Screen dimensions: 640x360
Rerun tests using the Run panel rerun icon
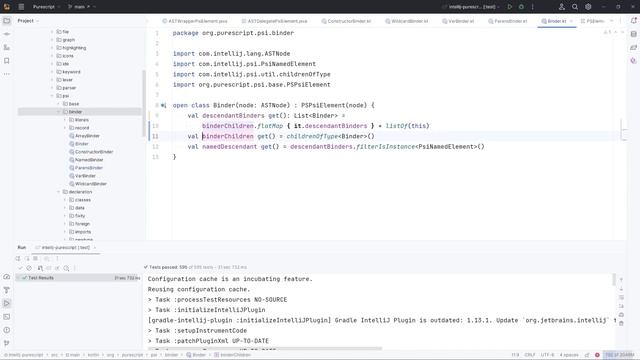(18, 258)
